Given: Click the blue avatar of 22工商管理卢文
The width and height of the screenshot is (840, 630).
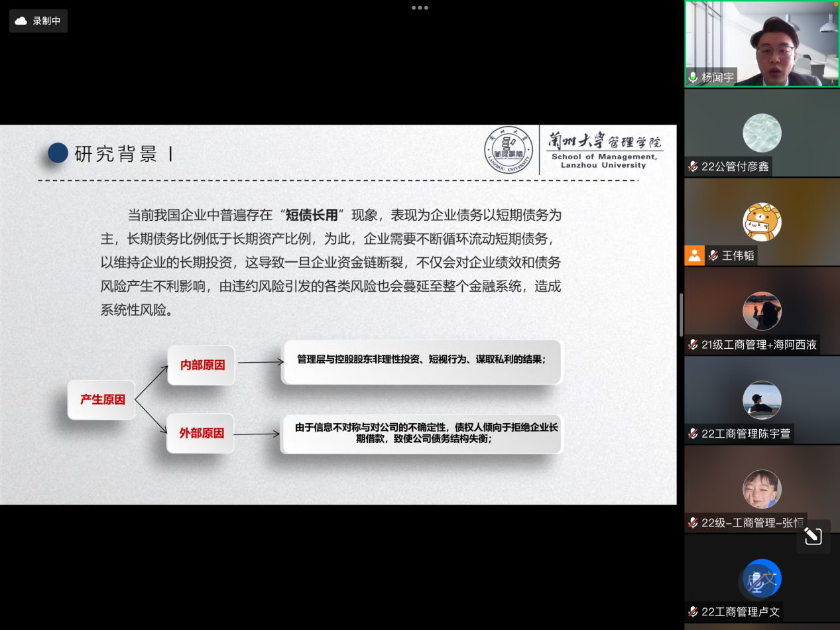Looking at the screenshot, I should (762, 578).
